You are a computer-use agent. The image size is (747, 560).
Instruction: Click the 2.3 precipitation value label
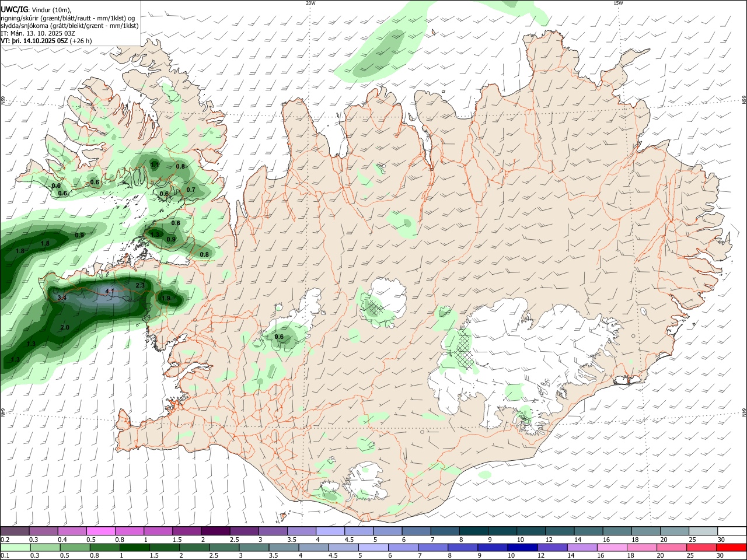point(140,285)
